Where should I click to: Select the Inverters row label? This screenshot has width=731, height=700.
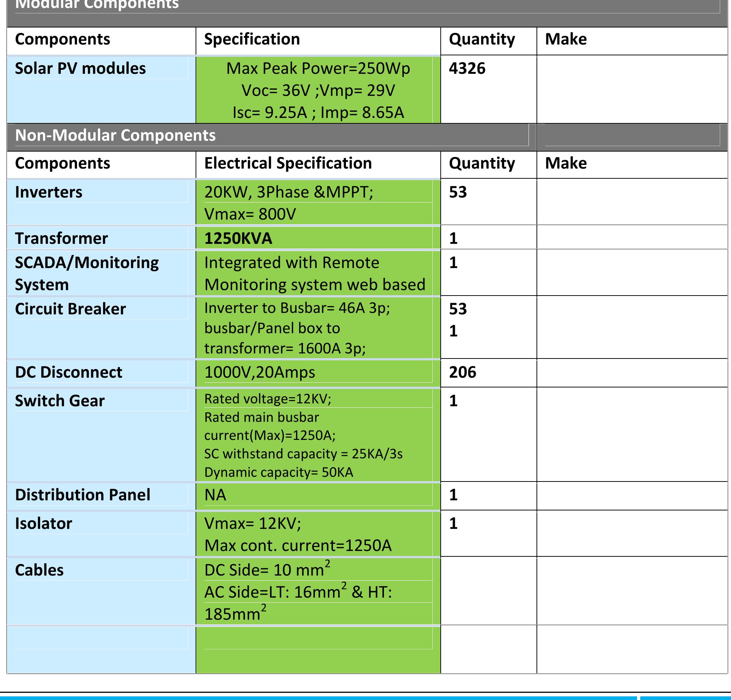(x=48, y=192)
